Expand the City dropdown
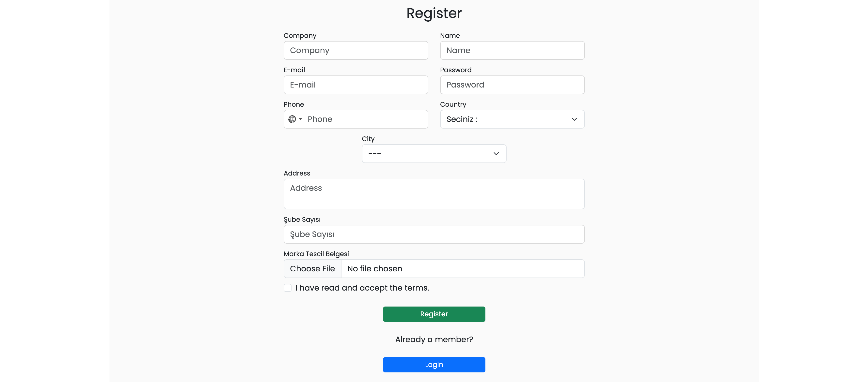868x382 pixels. [x=434, y=153]
